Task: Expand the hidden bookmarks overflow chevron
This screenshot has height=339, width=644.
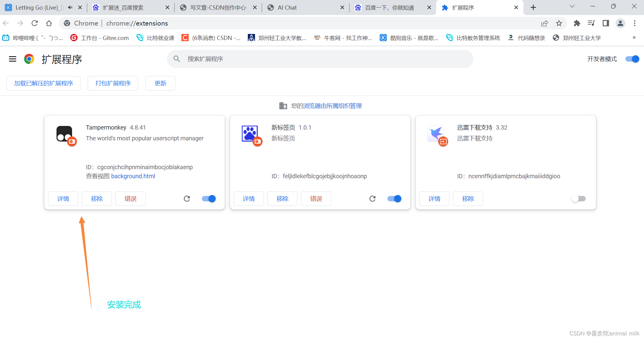Action: pos(634,38)
